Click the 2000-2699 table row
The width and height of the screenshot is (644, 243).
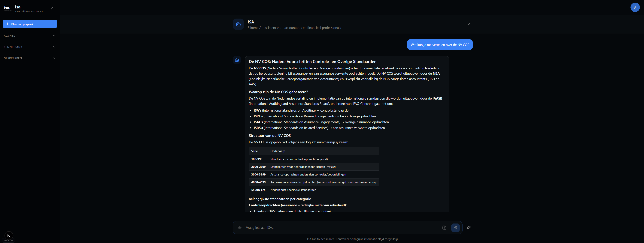(x=314, y=167)
